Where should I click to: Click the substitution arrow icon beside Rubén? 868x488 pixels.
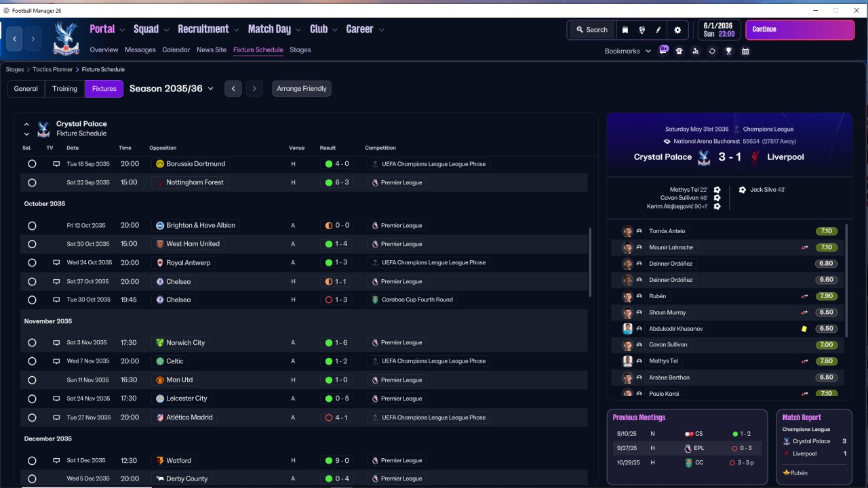click(804, 296)
